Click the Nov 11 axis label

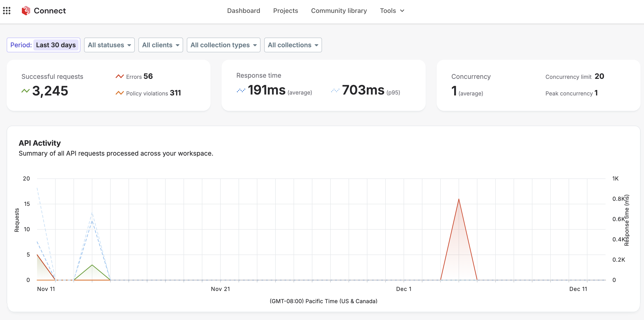point(46,289)
